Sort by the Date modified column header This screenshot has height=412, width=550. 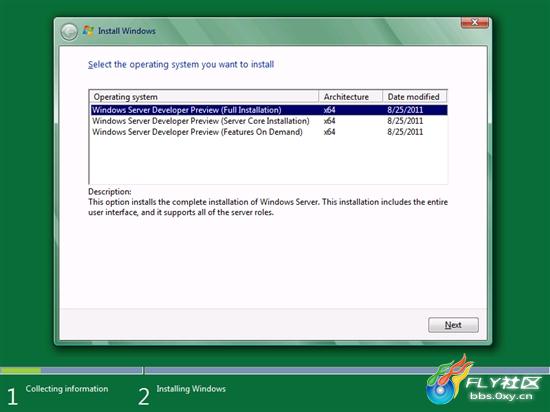415,97
